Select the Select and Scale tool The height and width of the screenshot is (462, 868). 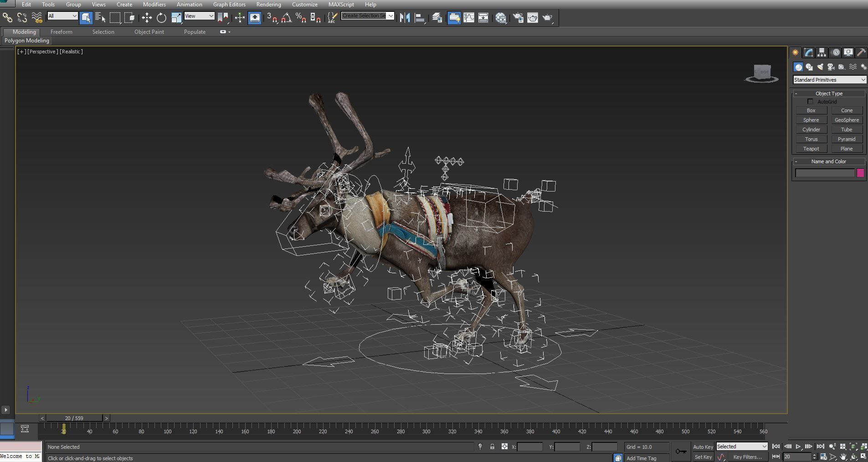(x=176, y=18)
